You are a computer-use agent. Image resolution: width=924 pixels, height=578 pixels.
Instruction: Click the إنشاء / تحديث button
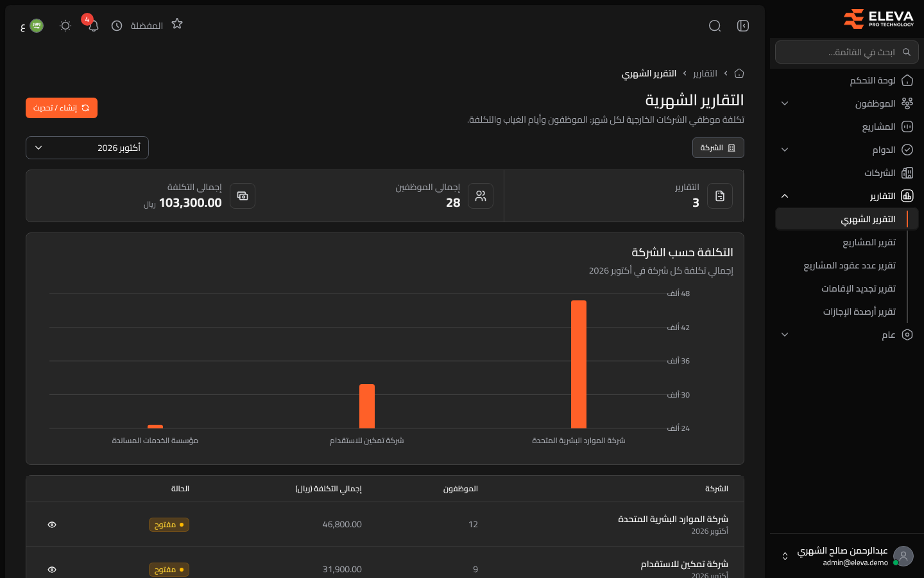click(62, 108)
